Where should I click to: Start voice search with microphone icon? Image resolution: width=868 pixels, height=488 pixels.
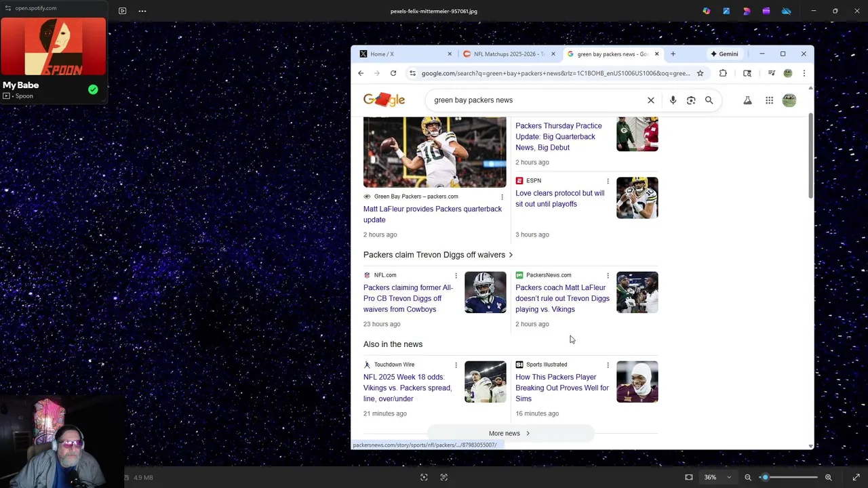tap(673, 100)
